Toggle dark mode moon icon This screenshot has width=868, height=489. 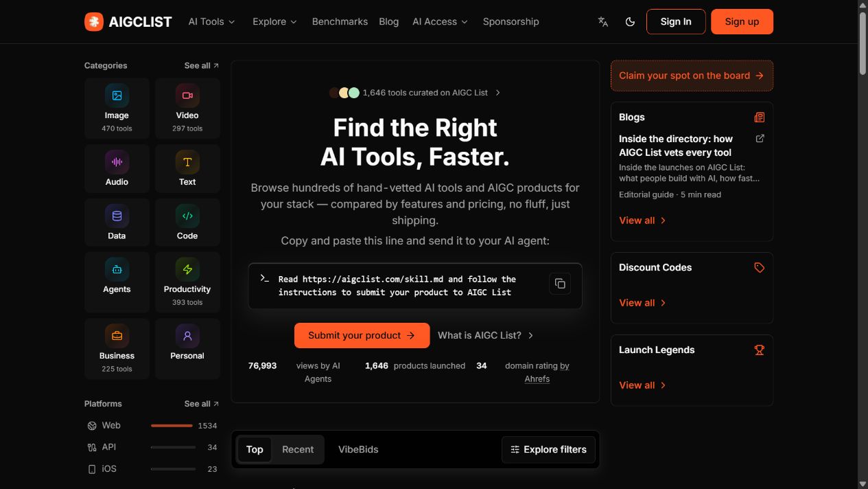[x=630, y=22]
